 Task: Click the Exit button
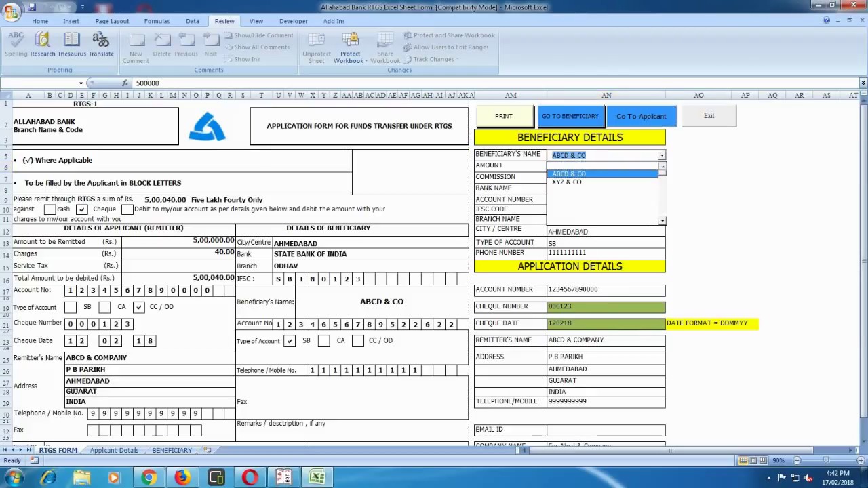tap(709, 116)
